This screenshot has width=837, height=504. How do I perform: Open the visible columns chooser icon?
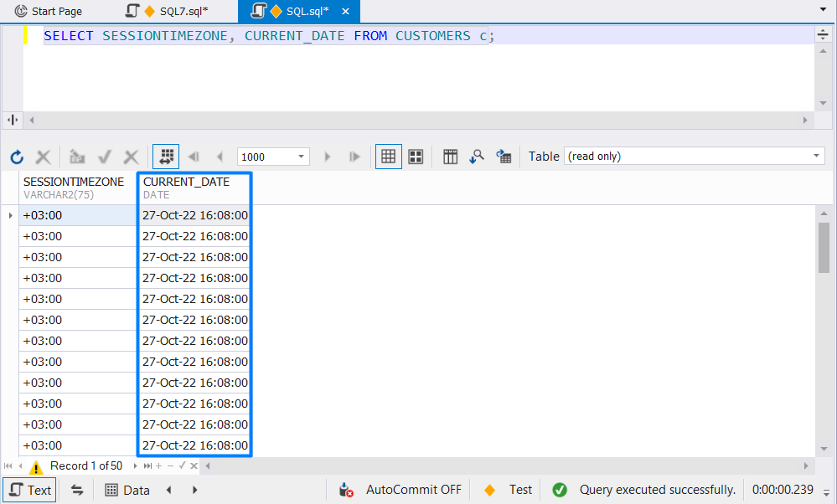coord(451,157)
